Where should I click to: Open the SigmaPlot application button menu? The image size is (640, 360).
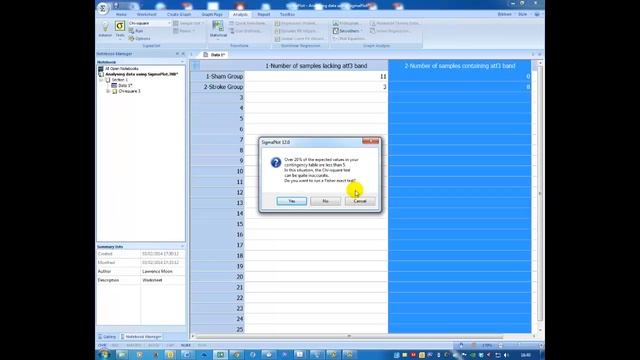point(103,8)
